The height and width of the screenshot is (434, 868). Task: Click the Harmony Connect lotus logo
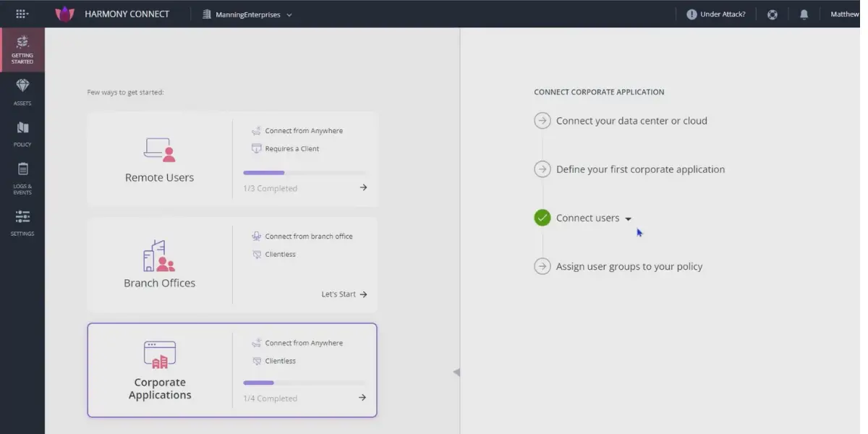coord(65,14)
